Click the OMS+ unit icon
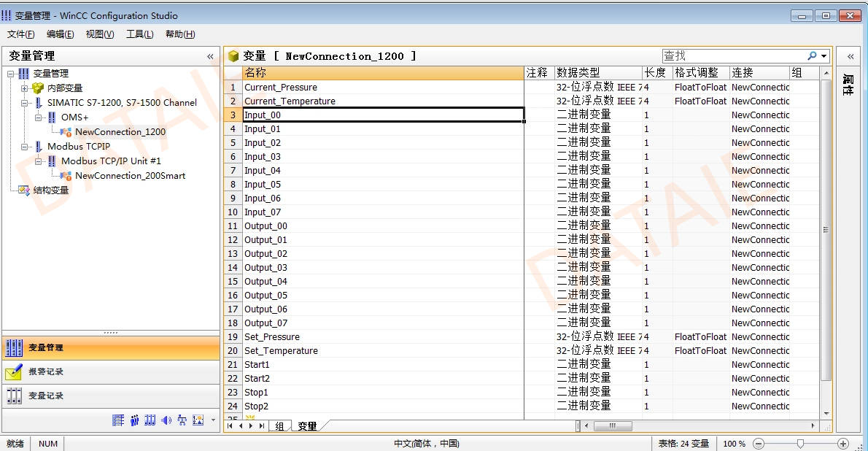 coord(52,117)
